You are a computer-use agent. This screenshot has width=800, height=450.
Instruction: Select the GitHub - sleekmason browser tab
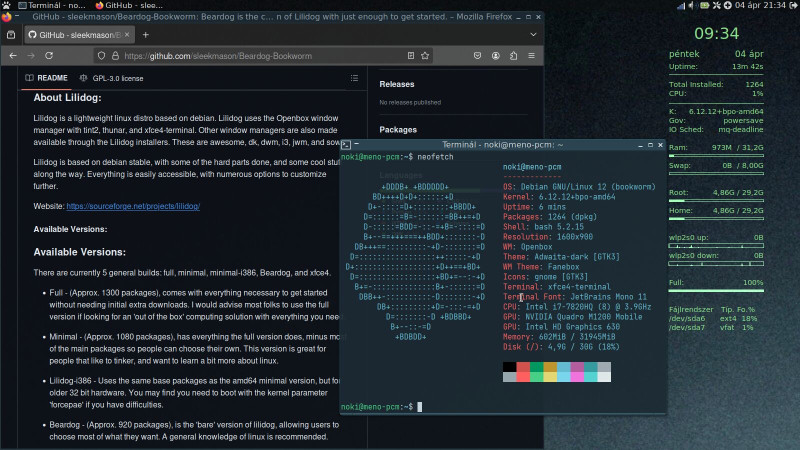click(78, 35)
